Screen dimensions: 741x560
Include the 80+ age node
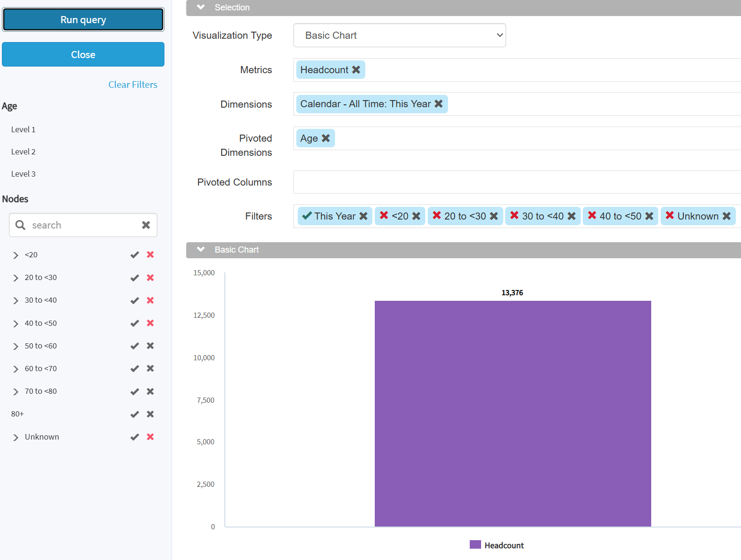click(135, 414)
